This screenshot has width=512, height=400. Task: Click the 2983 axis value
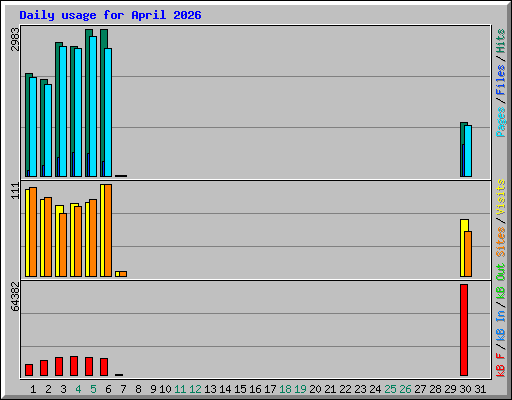(x=15, y=39)
